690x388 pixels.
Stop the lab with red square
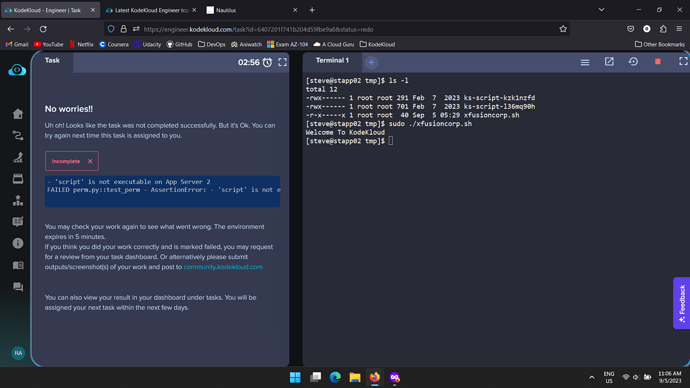tap(657, 62)
